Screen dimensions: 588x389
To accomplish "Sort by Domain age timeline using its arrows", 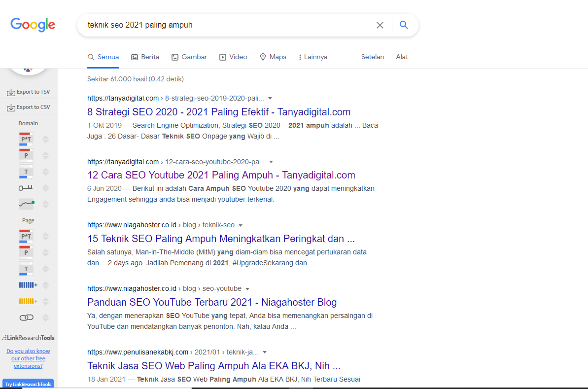I will pos(46,188).
